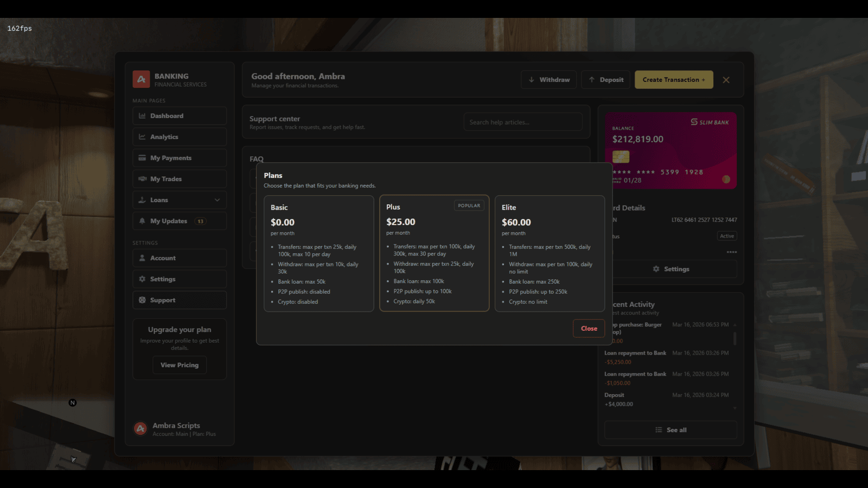Toggle the Active status badge
868x488 pixels.
727,236
